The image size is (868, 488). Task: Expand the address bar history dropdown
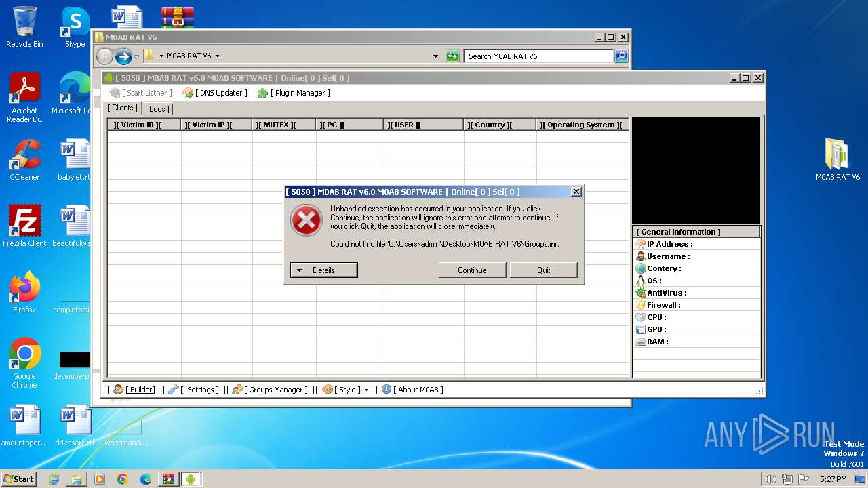point(435,56)
